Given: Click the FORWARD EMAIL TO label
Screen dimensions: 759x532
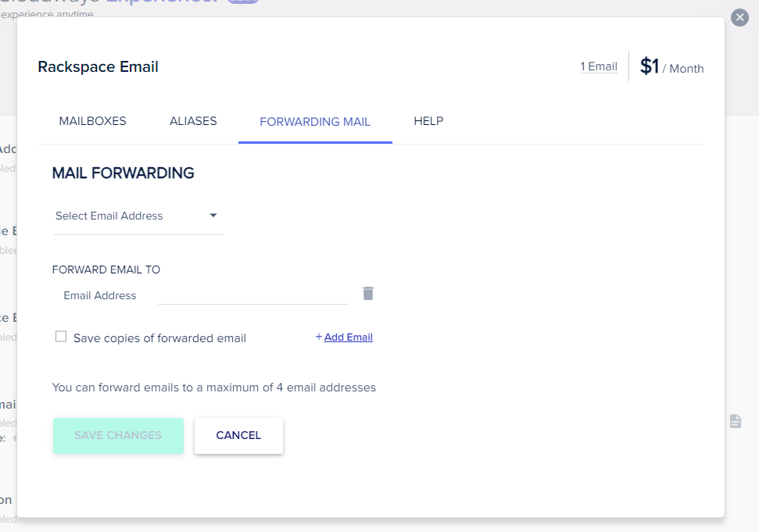Looking at the screenshot, I should [106, 270].
